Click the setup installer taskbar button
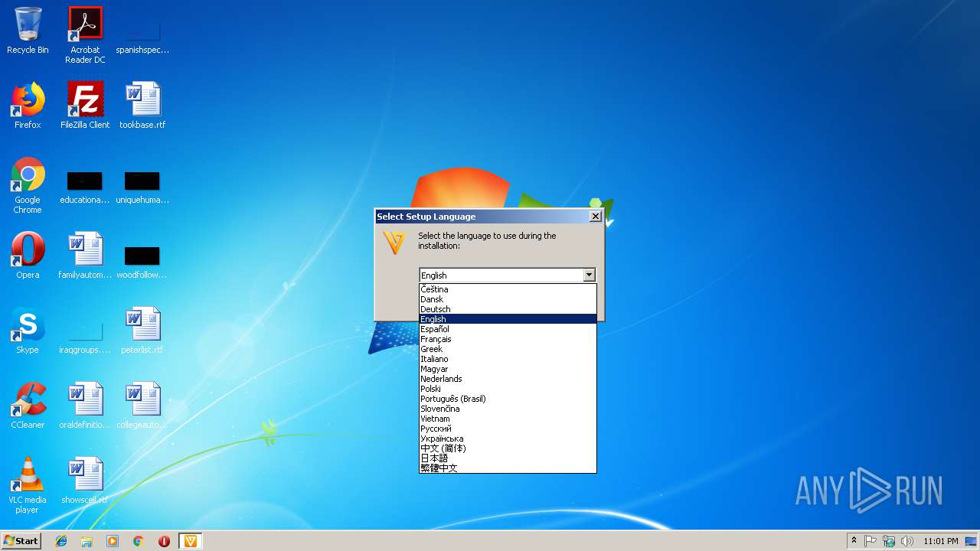 tap(190, 541)
